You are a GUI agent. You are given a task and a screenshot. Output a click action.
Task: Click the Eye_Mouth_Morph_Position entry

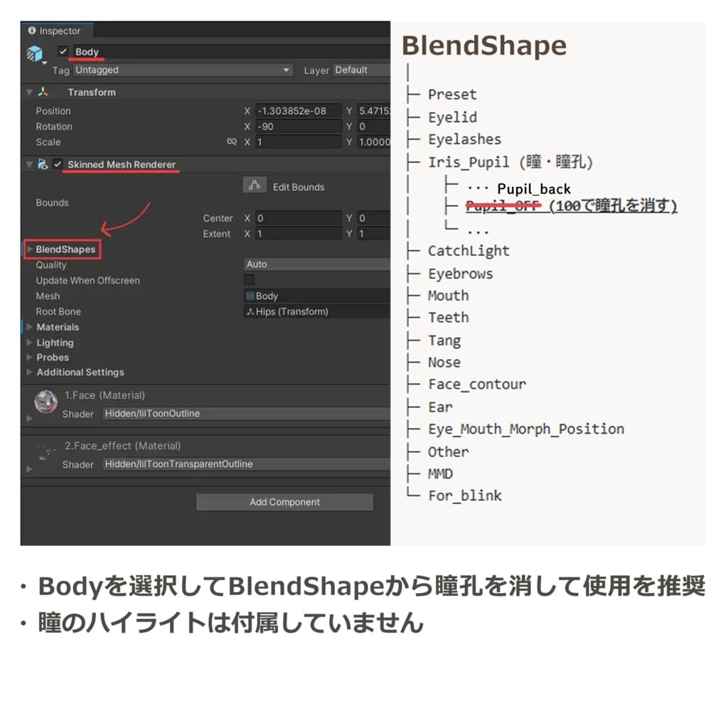coord(526,429)
